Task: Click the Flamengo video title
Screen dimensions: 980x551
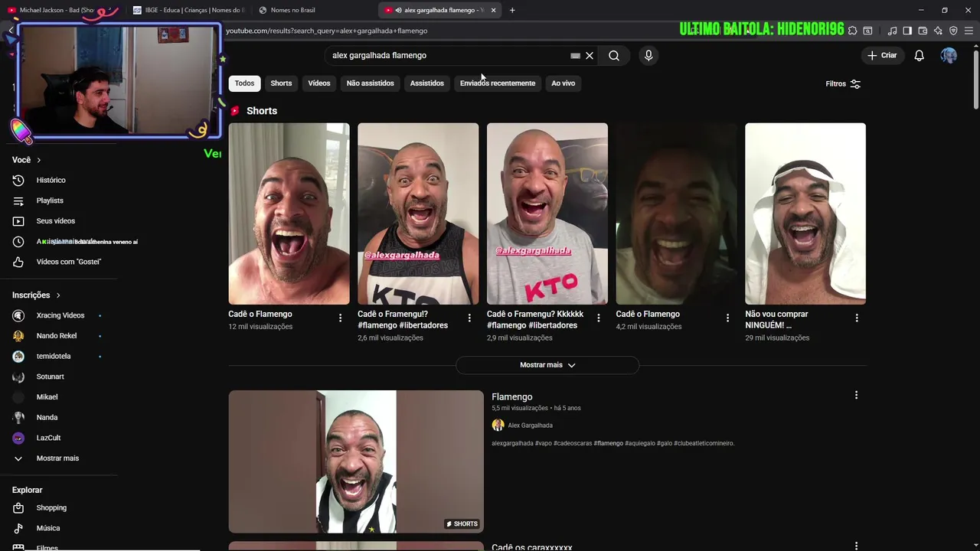Action: tap(512, 396)
